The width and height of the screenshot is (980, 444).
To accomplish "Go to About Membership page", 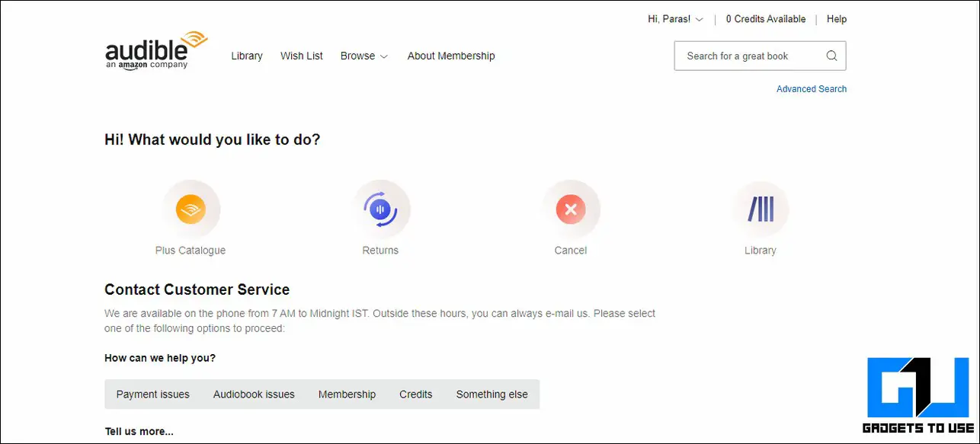I will click(451, 56).
